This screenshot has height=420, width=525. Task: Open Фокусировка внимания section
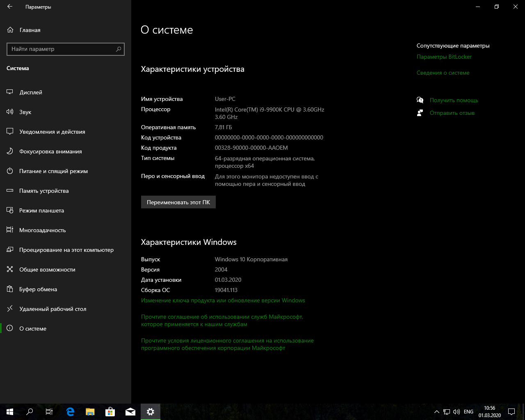pyautogui.click(x=66, y=151)
